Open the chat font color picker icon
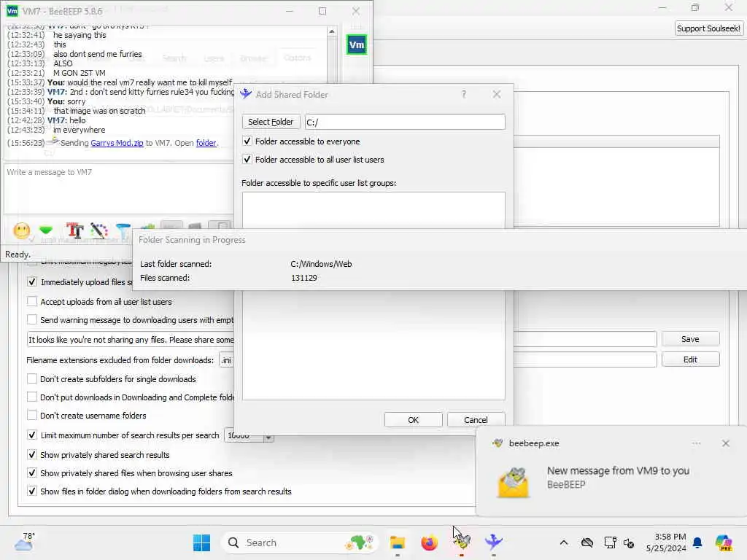The width and height of the screenshot is (747, 560). [x=99, y=231]
